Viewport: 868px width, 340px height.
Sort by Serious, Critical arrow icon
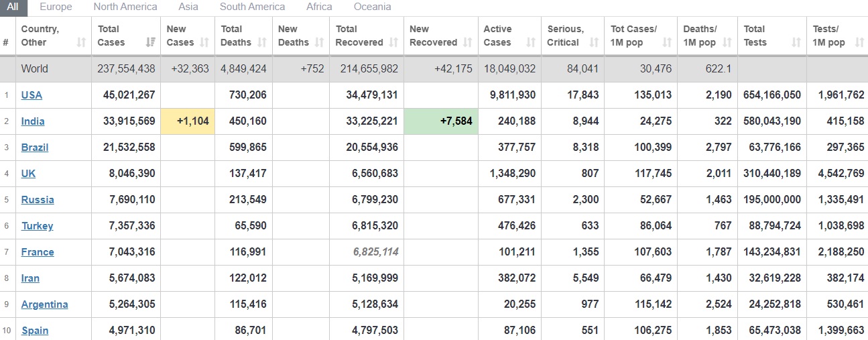tap(594, 43)
